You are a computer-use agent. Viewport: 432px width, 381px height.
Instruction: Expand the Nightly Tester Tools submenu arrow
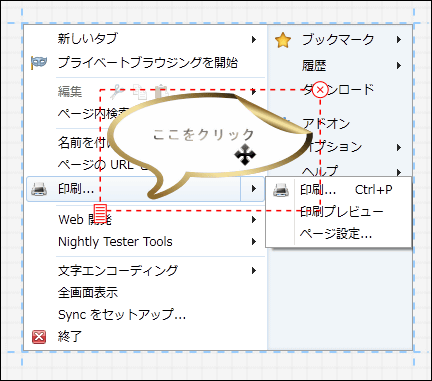tap(254, 241)
